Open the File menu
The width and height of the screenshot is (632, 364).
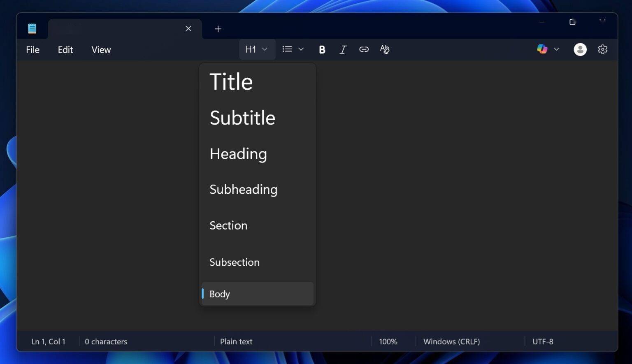click(x=33, y=50)
